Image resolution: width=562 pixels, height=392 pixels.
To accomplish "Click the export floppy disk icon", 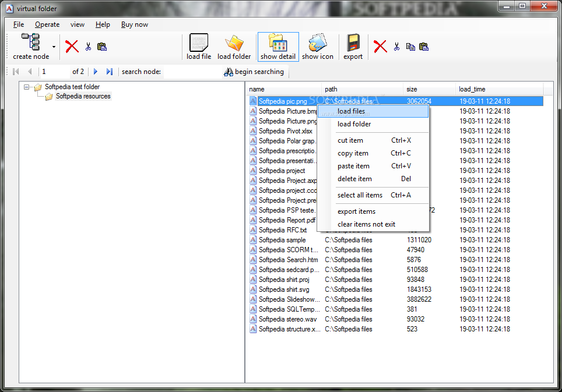I will [x=353, y=43].
